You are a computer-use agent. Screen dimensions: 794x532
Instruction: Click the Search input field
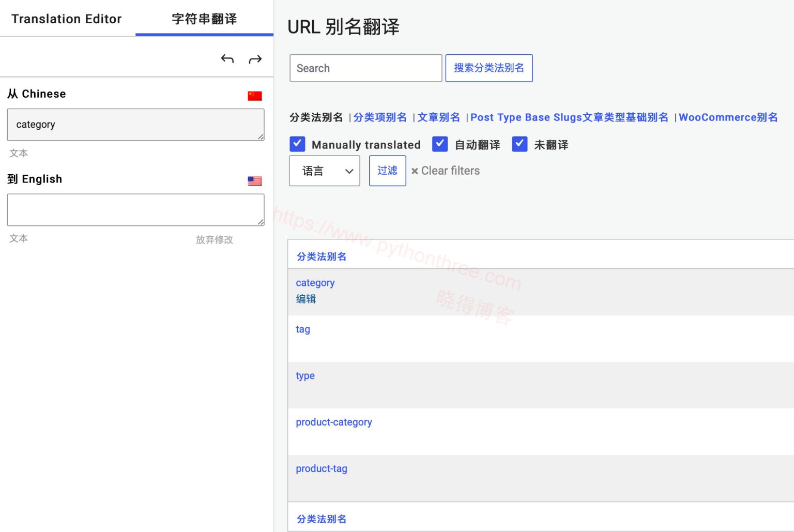point(365,68)
